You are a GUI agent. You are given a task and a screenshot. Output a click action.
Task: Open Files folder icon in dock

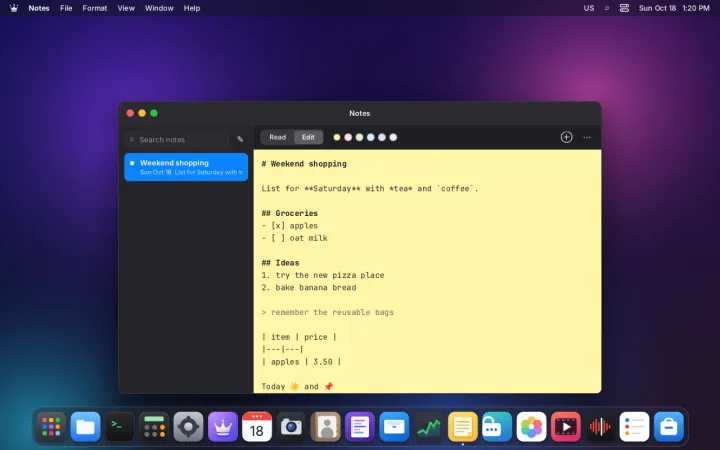click(85, 427)
